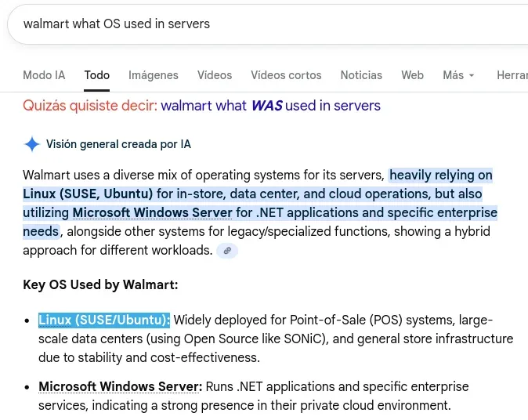Screen dimensions: 528x420
Task: Open the Vídeos cortos tab
Action: pos(286,75)
